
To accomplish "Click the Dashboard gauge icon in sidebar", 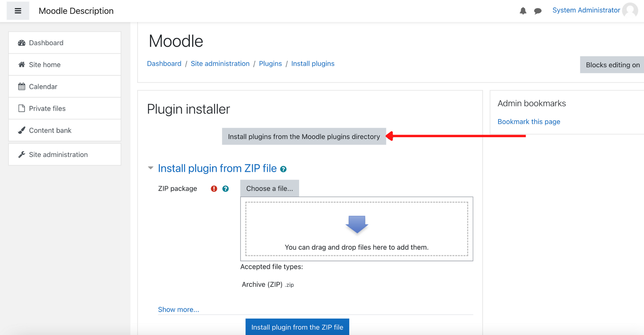I will [x=22, y=43].
